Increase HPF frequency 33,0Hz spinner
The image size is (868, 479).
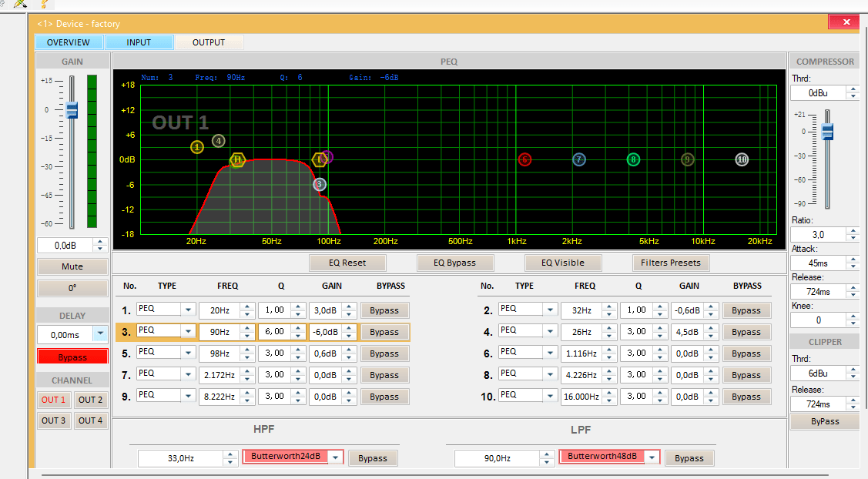pos(231,454)
